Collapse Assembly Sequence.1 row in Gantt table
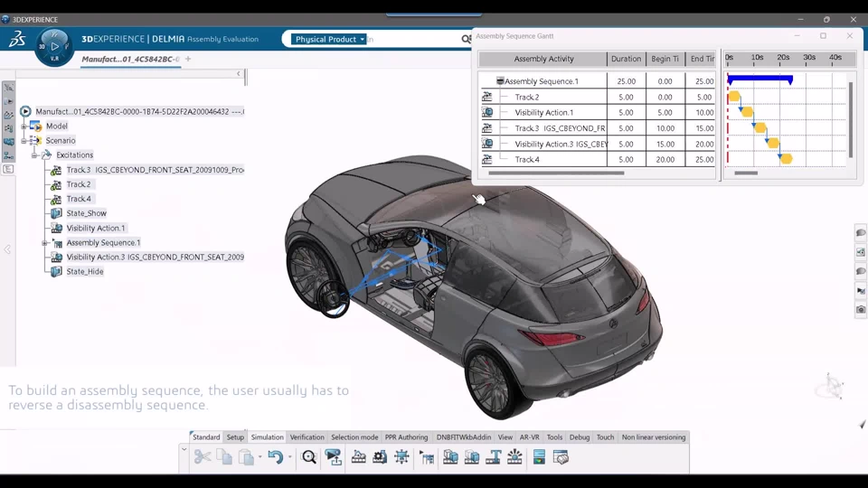 [500, 80]
